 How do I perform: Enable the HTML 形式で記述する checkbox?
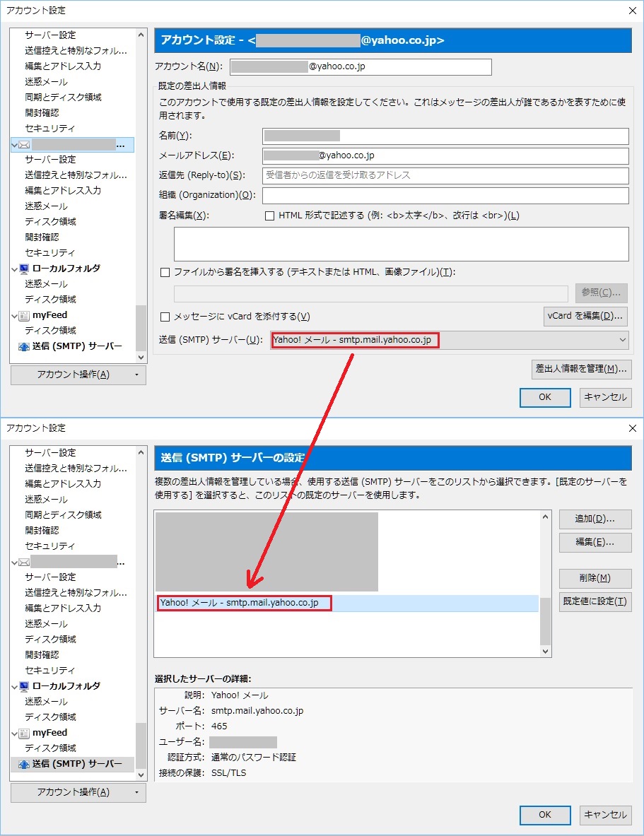coord(269,216)
